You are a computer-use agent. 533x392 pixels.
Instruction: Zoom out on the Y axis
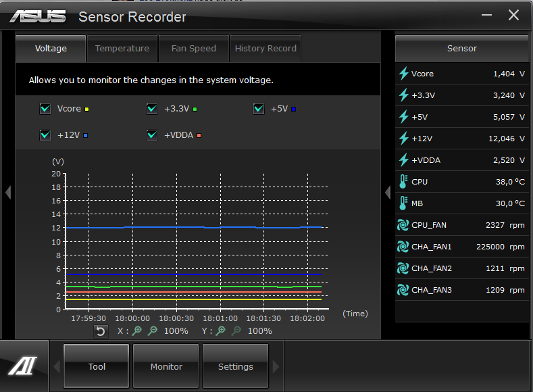[236, 330]
